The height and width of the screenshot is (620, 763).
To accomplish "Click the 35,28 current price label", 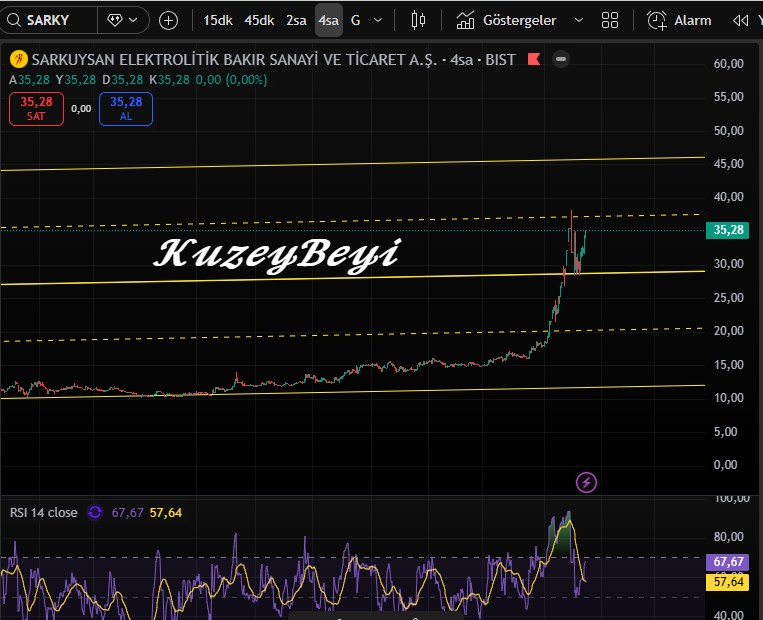I will [x=728, y=230].
